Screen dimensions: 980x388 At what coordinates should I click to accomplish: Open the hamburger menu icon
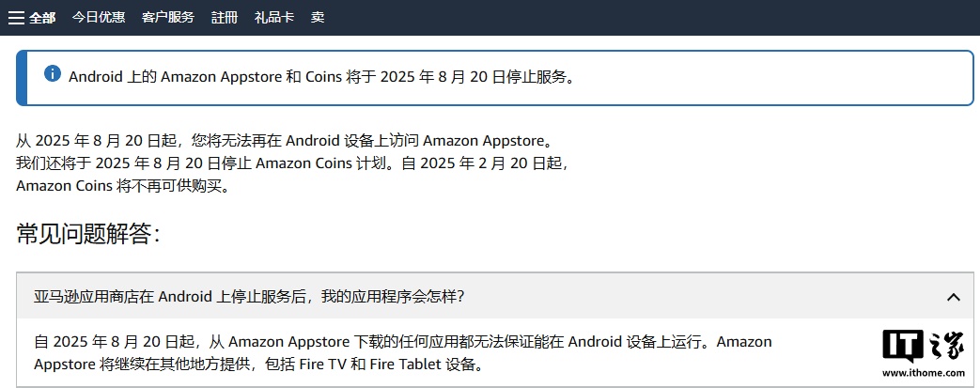(x=16, y=18)
